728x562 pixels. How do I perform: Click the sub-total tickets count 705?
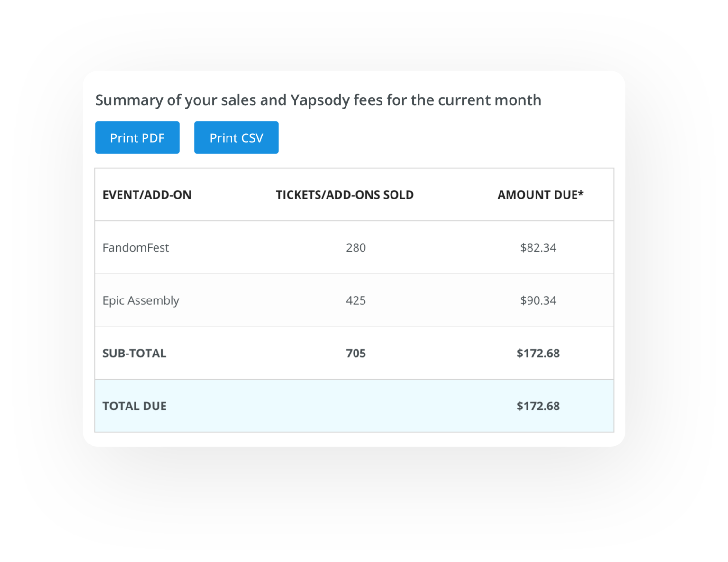tap(355, 354)
